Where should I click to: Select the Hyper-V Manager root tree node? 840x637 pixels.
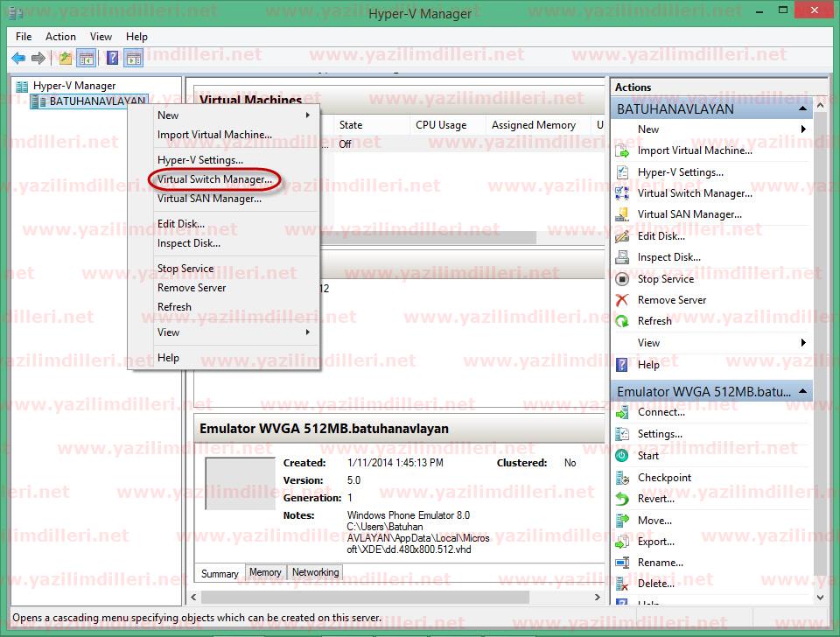click(x=73, y=86)
